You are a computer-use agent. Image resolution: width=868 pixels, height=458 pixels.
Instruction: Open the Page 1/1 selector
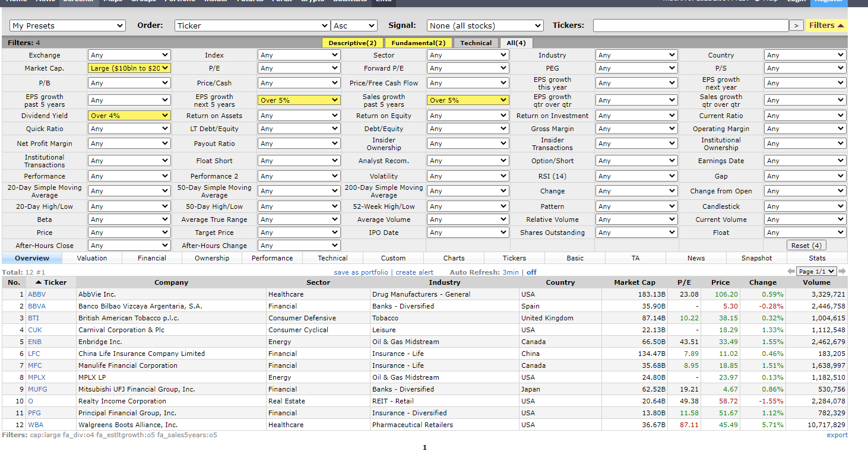point(816,271)
